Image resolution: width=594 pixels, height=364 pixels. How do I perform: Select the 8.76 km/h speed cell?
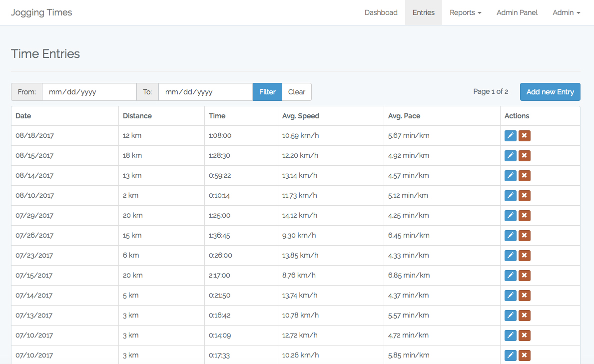pyautogui.click(x=331, y=275)
